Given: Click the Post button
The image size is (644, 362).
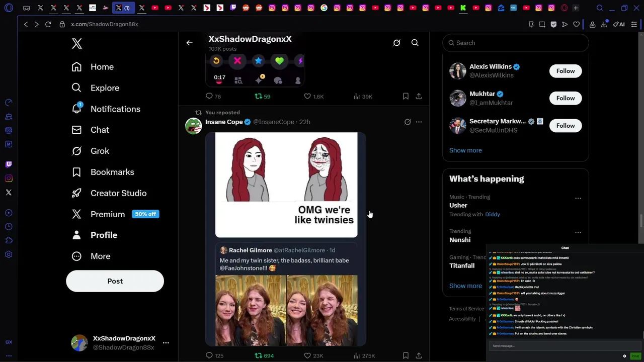Looking at the screenshot, I should [x=115, y=281].
